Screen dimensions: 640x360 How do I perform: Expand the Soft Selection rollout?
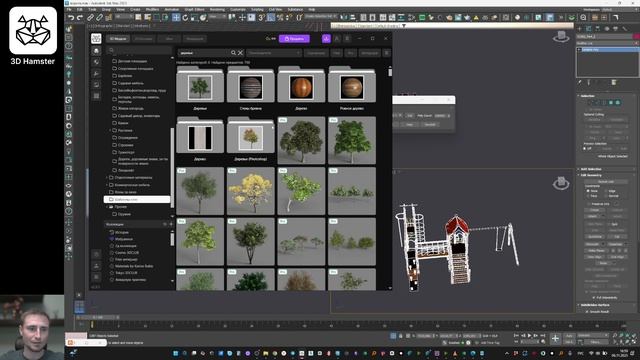coord(607,169)
